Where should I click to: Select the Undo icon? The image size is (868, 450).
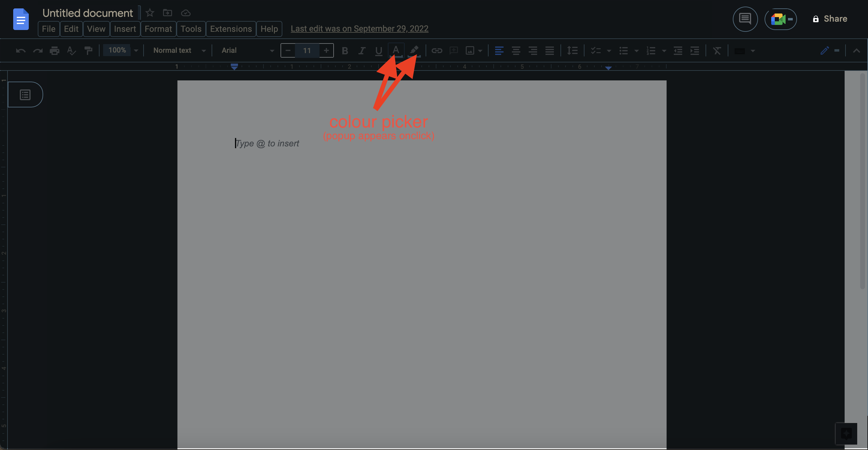click(x=20, y=50)
